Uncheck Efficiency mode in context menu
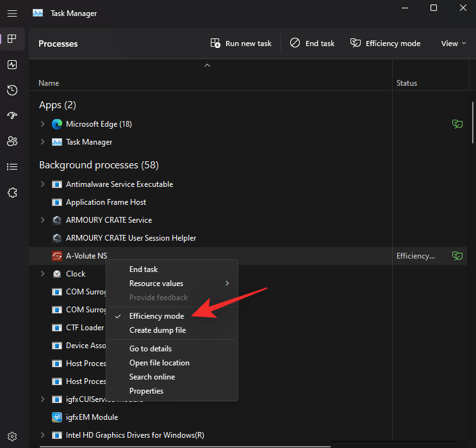This screenshot has height=448, width=476. click(x=156, y=316)
